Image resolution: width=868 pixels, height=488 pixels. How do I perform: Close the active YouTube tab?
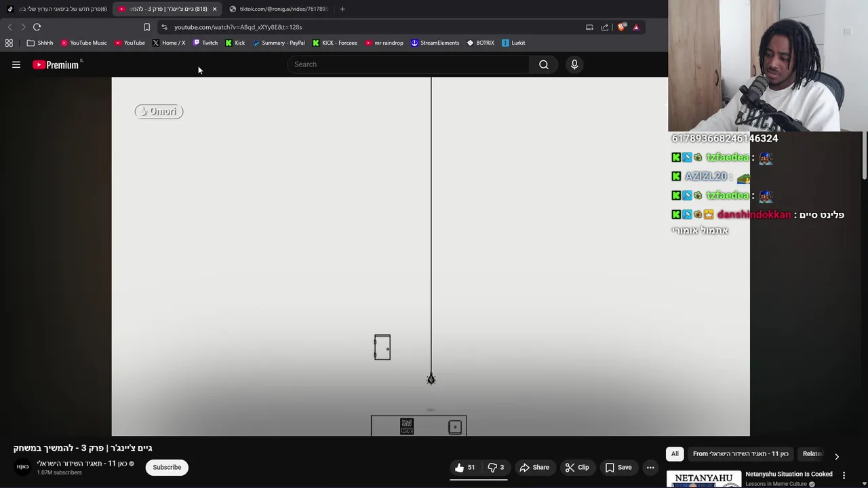click(214, 9)
